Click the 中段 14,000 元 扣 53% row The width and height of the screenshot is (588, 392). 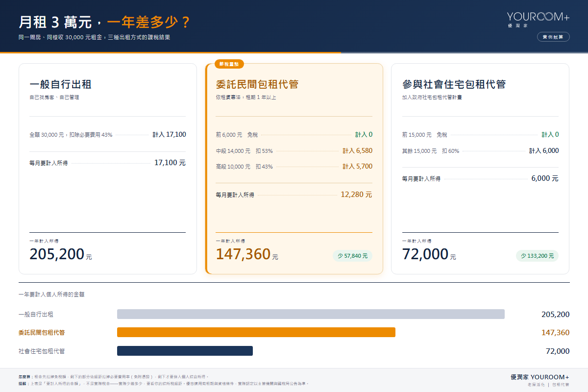pos(294,151)
